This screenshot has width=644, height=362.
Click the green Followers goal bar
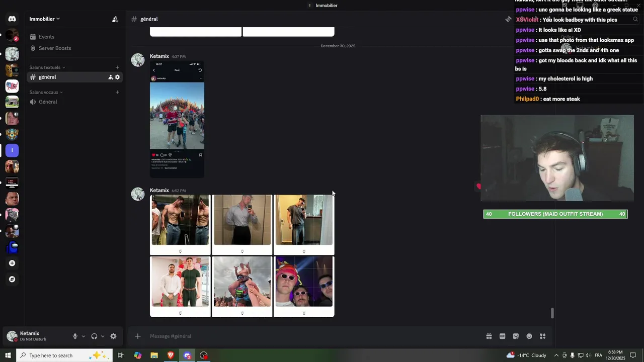[555, 214]
